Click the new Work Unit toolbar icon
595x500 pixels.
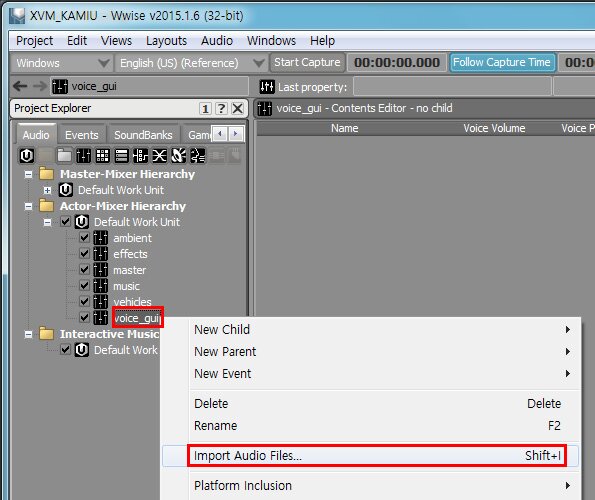[27, 156]
